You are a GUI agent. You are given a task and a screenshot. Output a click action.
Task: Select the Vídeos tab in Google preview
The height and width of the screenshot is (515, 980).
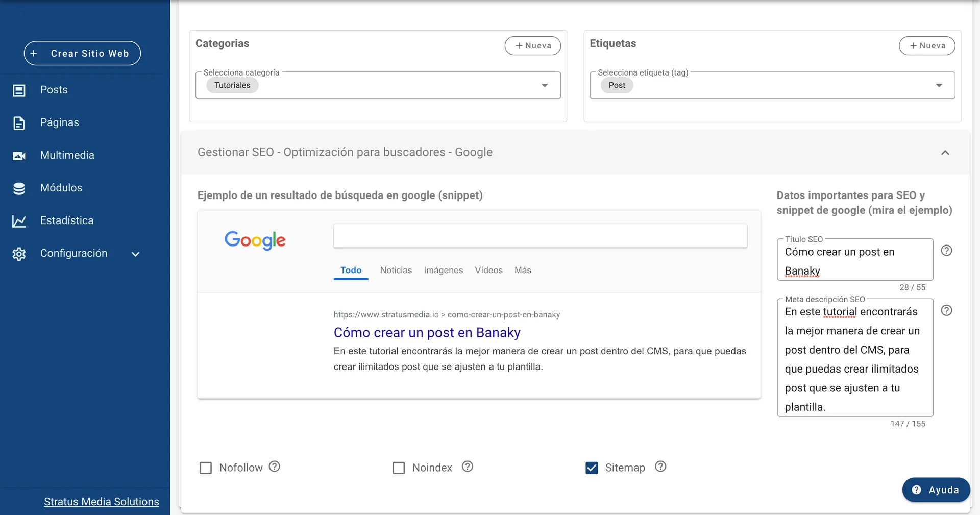coord(489,271)
